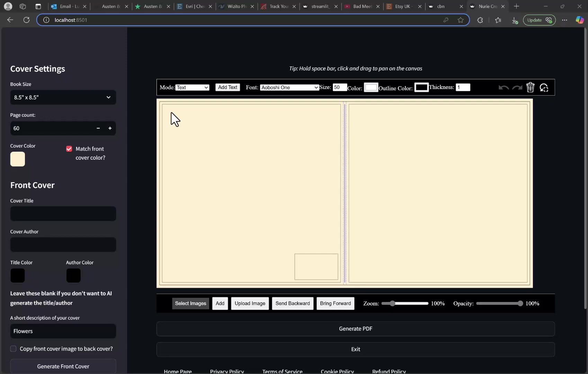Image resolution: width=588 pixels, height=374 pixels.
Task: Open browser extensions puzzle icon
Action: click(480, 20)
